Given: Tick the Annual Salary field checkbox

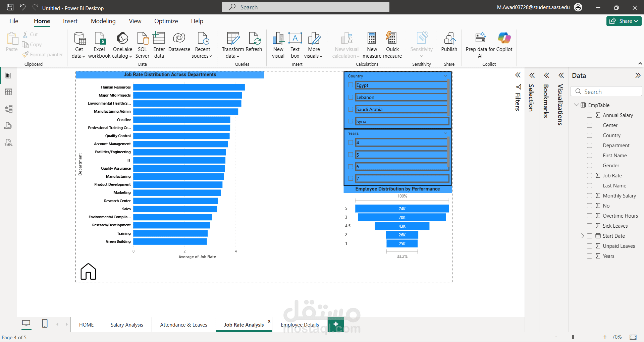Looking at the screenshot, I should [589, 115].
